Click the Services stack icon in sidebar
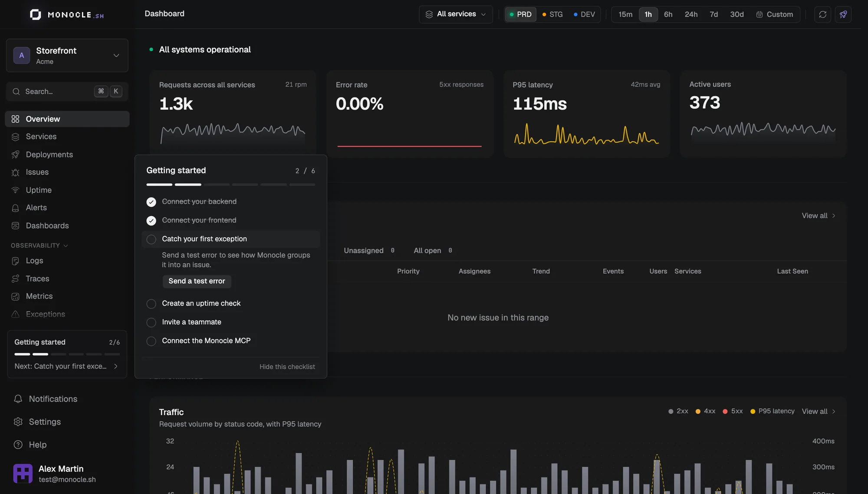The image size is (868, 494). point(16,137)
